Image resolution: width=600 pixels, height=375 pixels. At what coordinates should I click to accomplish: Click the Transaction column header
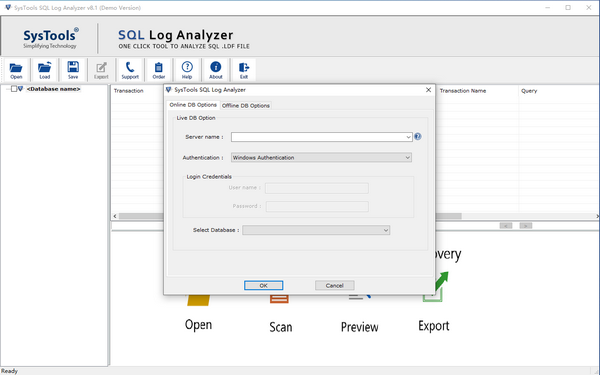pyautogui.click(x=129, y=91)
